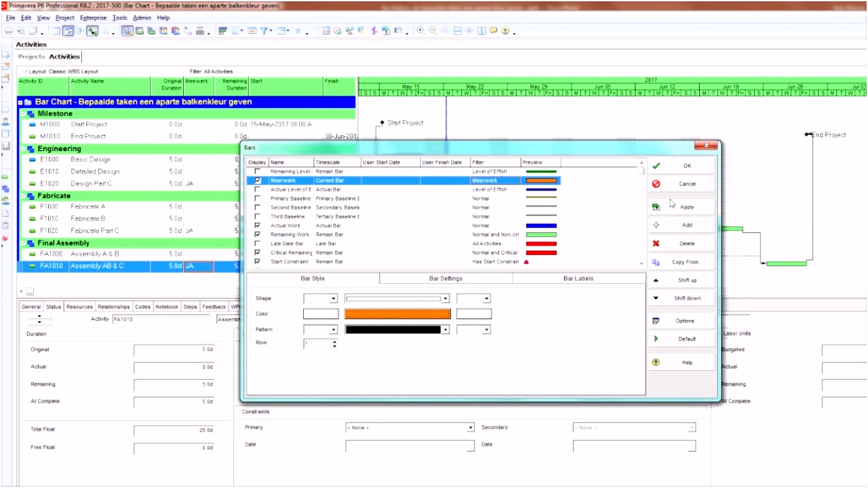Check Display for Late Date Bar

(257, 244)
